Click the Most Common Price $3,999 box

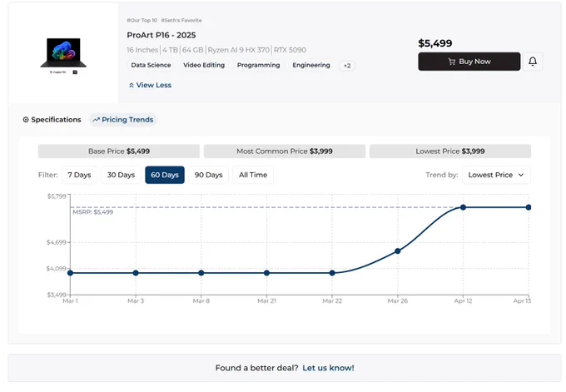pyautogui.click(x=285, y=151)
